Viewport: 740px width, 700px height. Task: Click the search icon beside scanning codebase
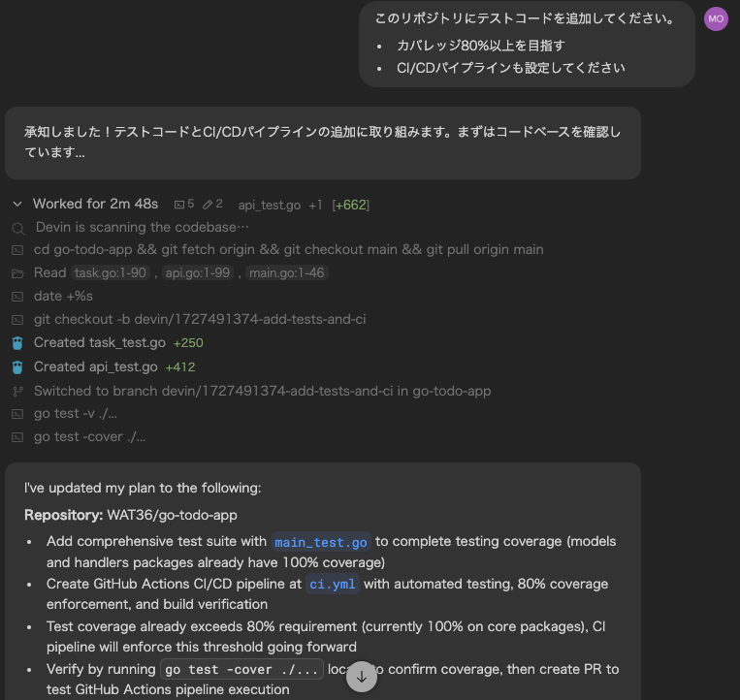pos(17,228)
